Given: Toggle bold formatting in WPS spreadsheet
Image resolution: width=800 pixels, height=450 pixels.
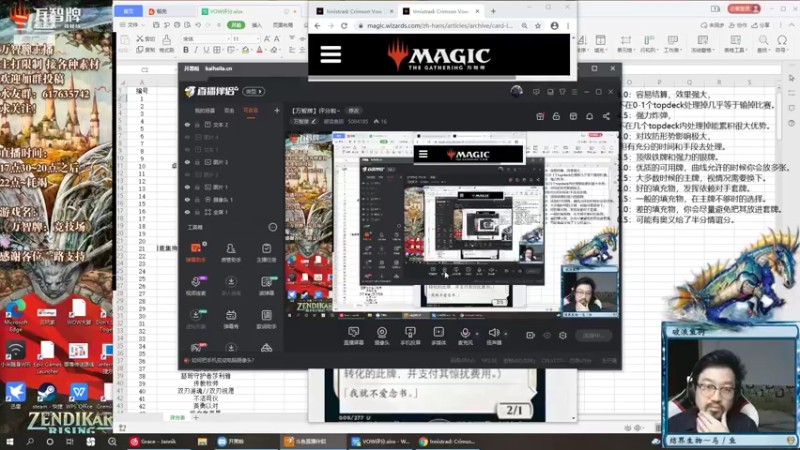Looking at the screenshot, I should click(186, 50).
